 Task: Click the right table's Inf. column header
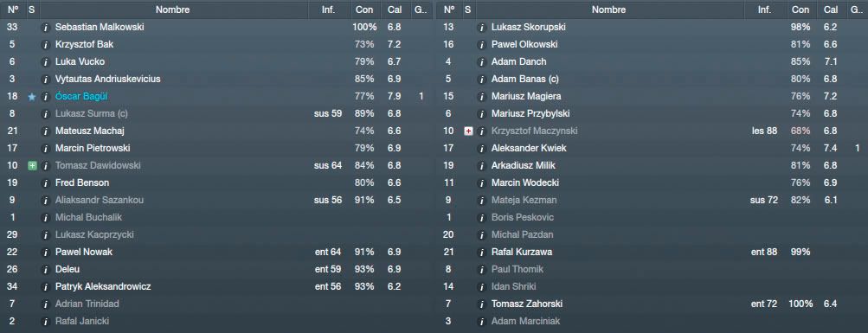pyautogui.click(x=764, y=10)
